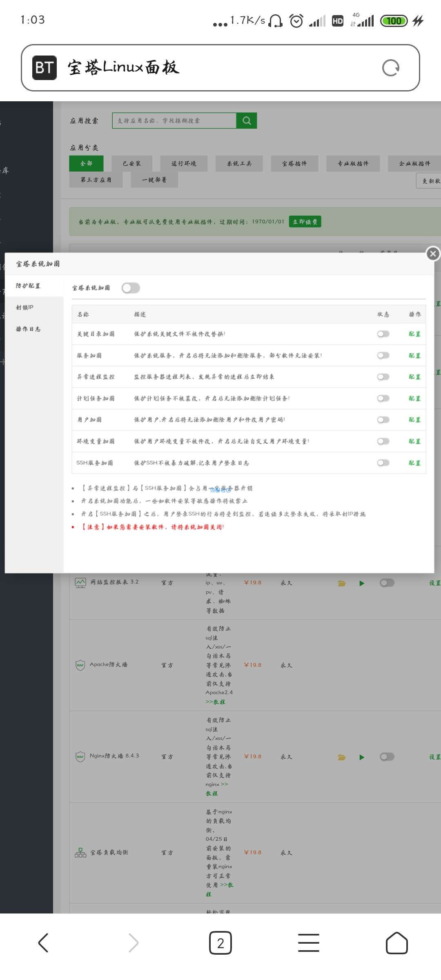Screen dimensions: 441x980
Task: Toggle the Nginx防火墙 8.4.3 switch
Action: point(387,757)
